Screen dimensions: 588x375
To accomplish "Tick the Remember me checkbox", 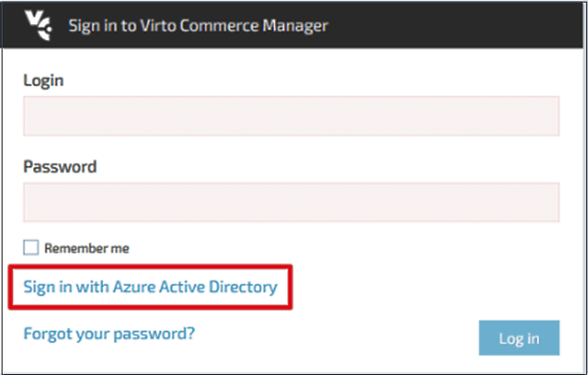I will tap(31, 247).
